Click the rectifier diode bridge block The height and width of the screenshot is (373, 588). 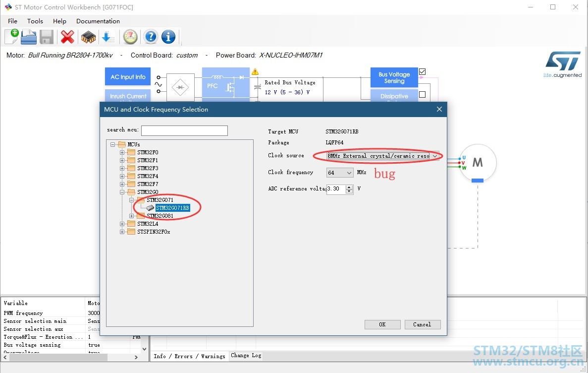click(x=180, y=87)
